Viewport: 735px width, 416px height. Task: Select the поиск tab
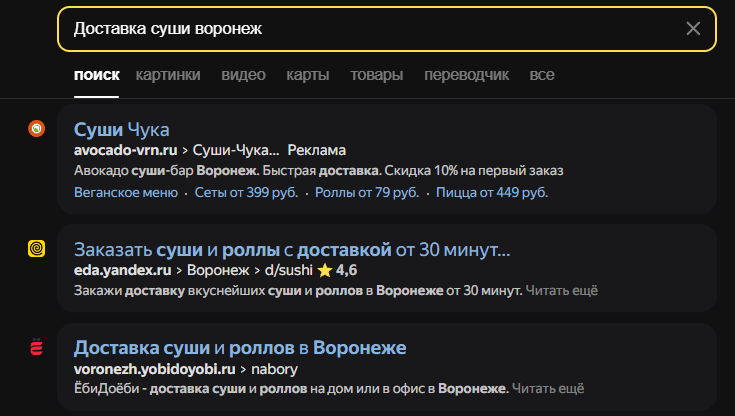tap(97, 75)
